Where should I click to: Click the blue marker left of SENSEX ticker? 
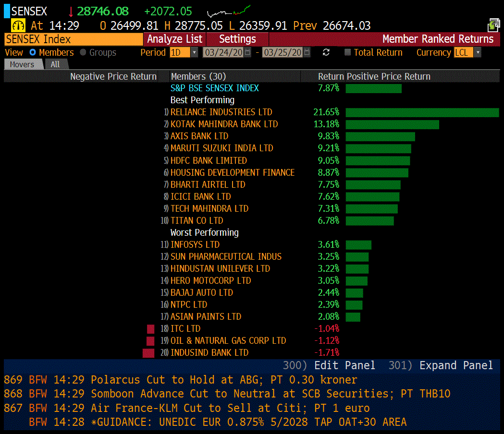click(x=7, y=11)
